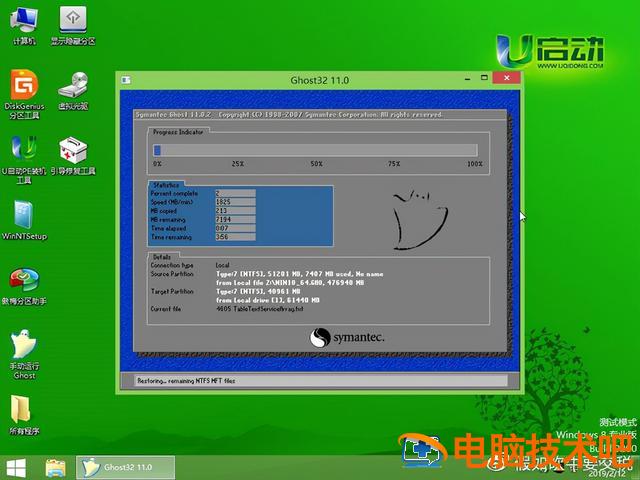
Task: Open the 所有程序 folder icon
Action: 24,415
